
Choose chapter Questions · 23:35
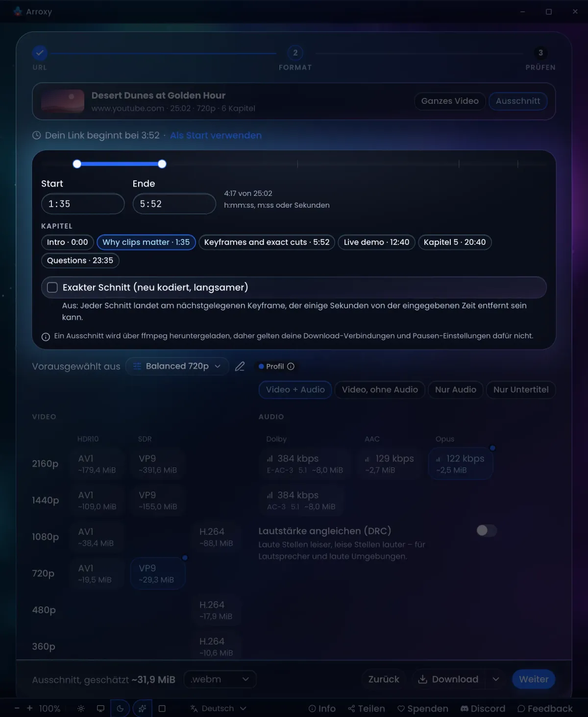(x=80, y=261)
